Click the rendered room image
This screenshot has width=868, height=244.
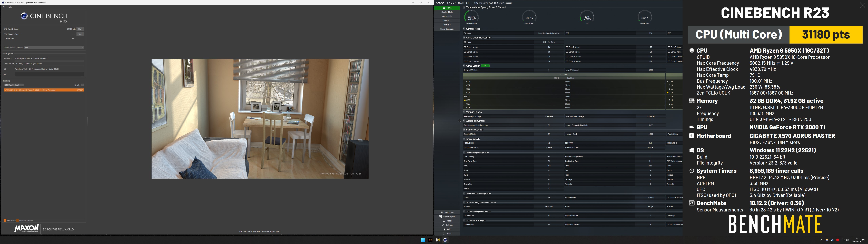pyautogui.click(x=260, y=119)
